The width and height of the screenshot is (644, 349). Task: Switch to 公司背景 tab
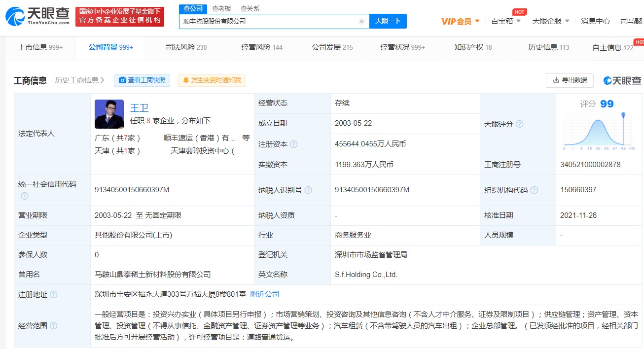click(x=111, y=47)
